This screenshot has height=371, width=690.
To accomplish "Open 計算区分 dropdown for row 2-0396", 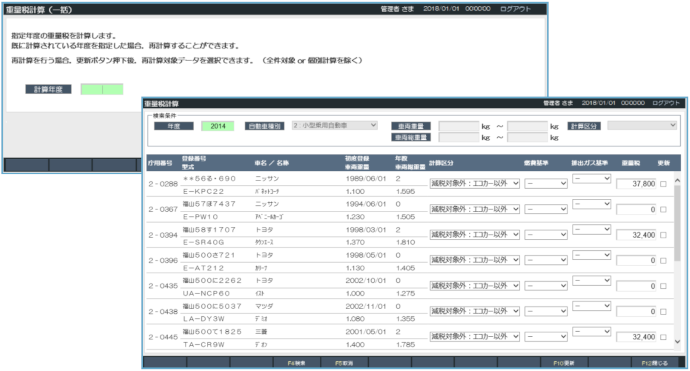I will pyautogui.click(x=475, y=260).
